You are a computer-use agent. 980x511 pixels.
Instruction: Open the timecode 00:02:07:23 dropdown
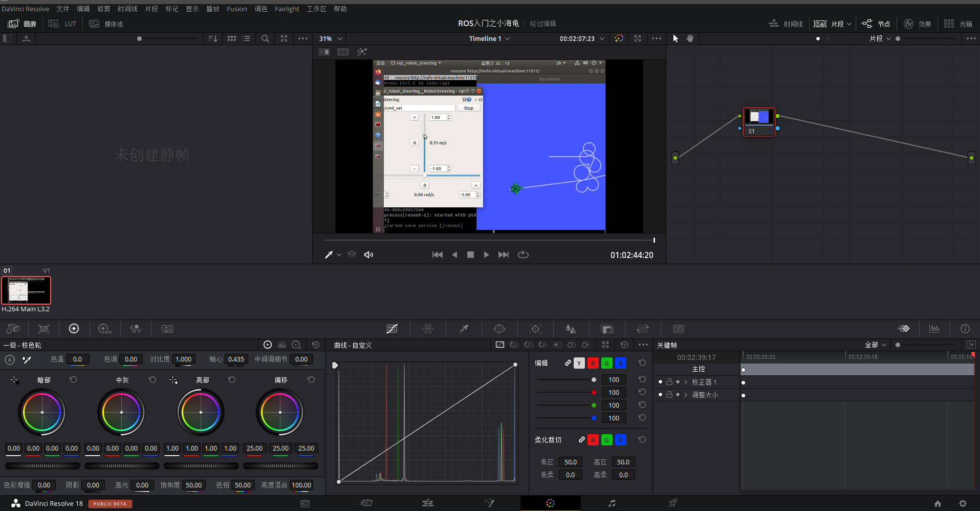click(582, 38)
